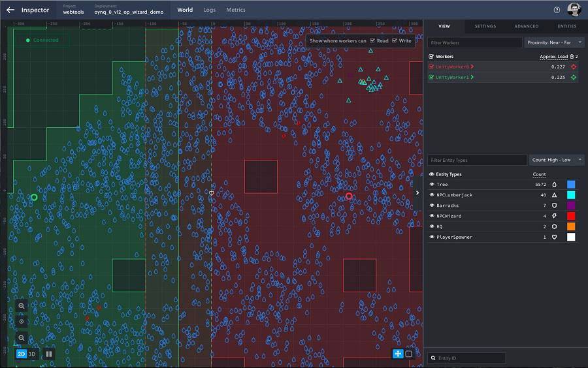Change the HQ orange color swatch

[x=571, y=226]
